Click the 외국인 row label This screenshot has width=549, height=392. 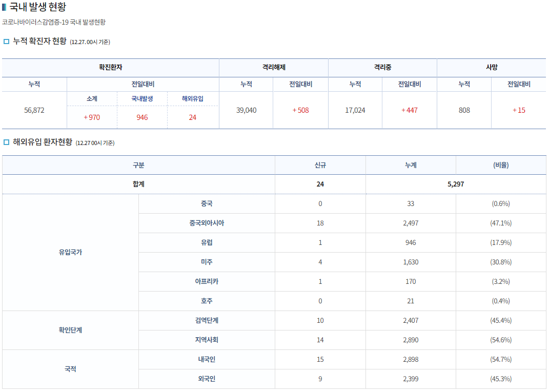[x=207, y=379]
